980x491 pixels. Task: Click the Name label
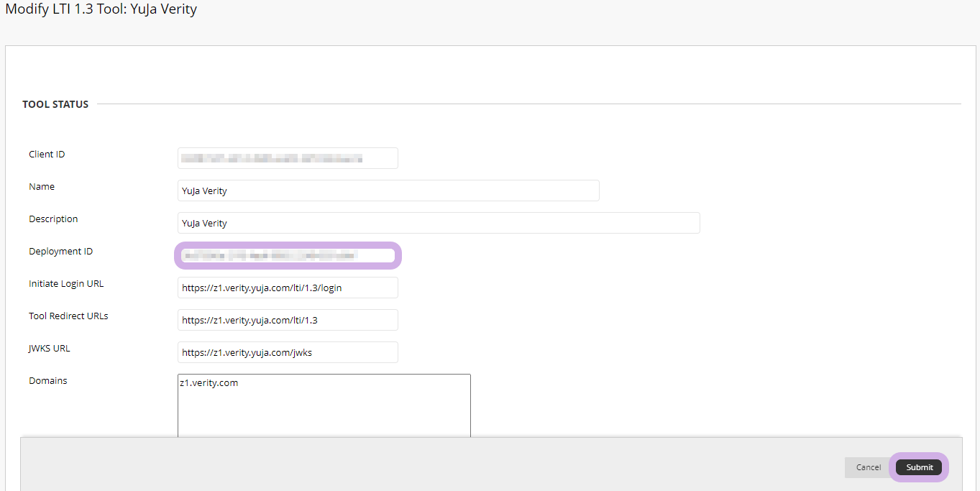coord(42,187)
